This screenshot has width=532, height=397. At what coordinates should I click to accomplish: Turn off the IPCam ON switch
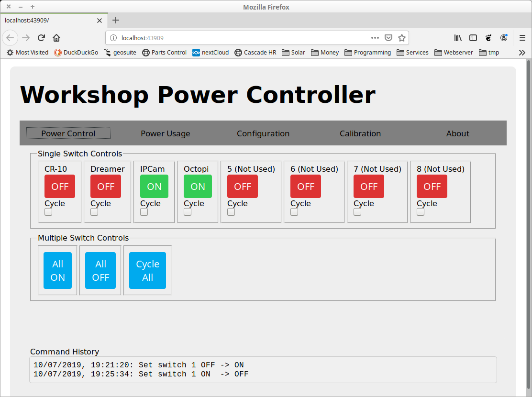(x=154, y=186)
